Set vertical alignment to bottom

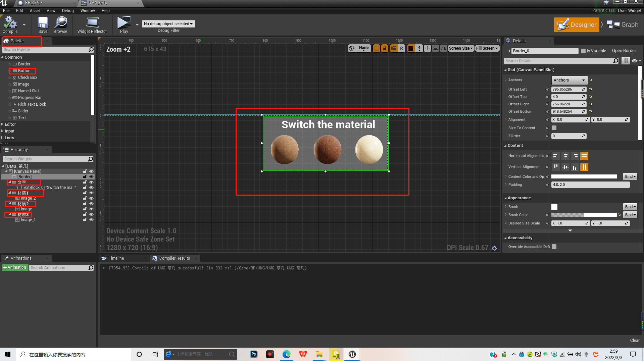(x=575, y=167)
